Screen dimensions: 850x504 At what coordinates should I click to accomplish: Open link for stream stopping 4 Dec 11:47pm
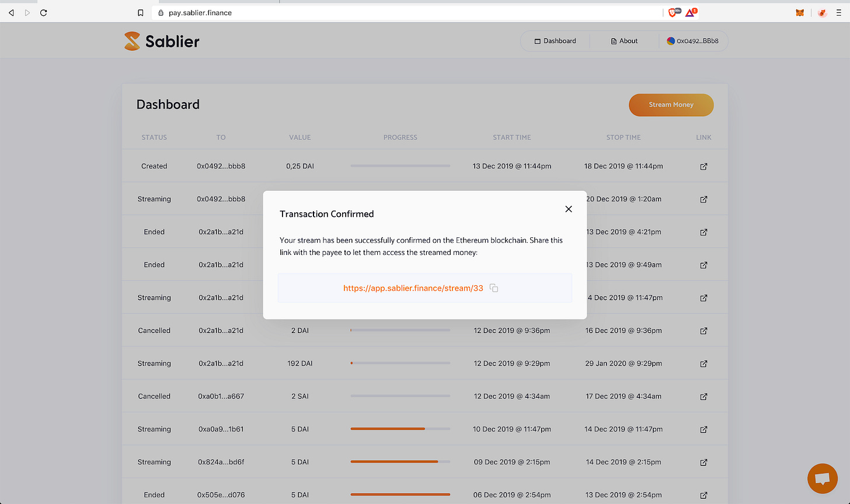click(703, 297)
